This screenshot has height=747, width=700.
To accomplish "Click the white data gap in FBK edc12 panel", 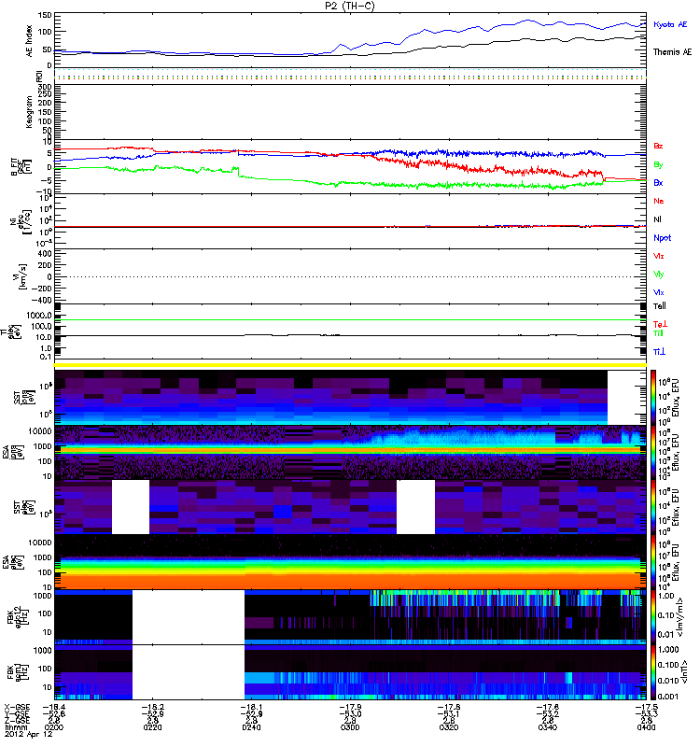I will (x=189, y=617).
